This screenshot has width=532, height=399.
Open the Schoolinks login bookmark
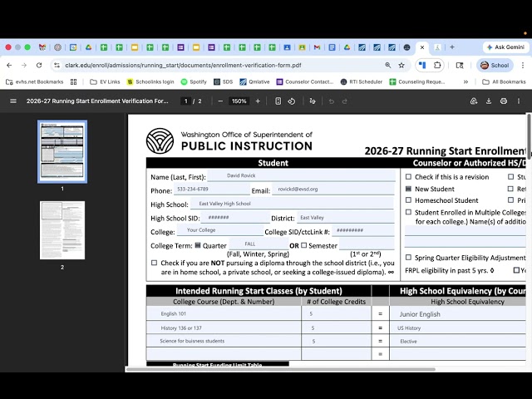(150, 81)
